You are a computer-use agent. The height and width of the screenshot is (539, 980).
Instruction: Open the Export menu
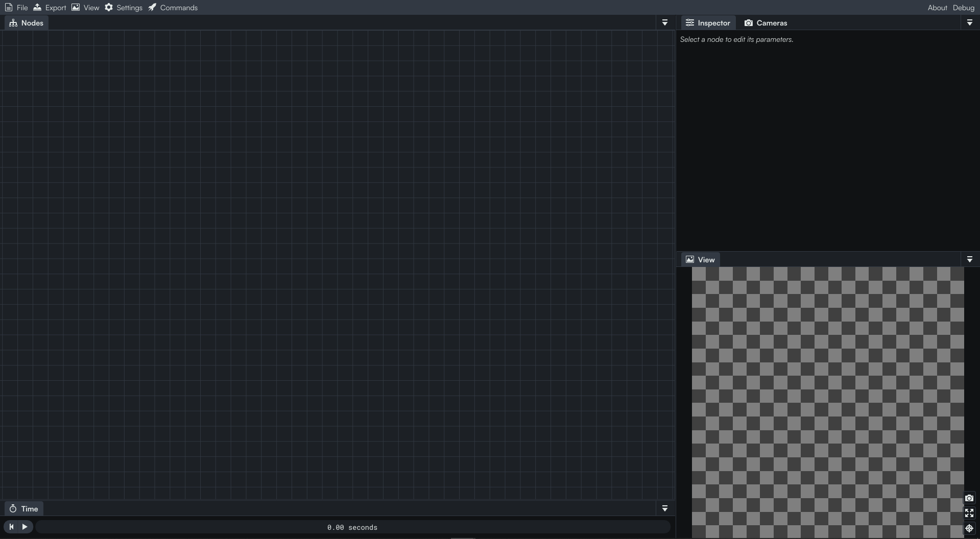coord(50,8)
